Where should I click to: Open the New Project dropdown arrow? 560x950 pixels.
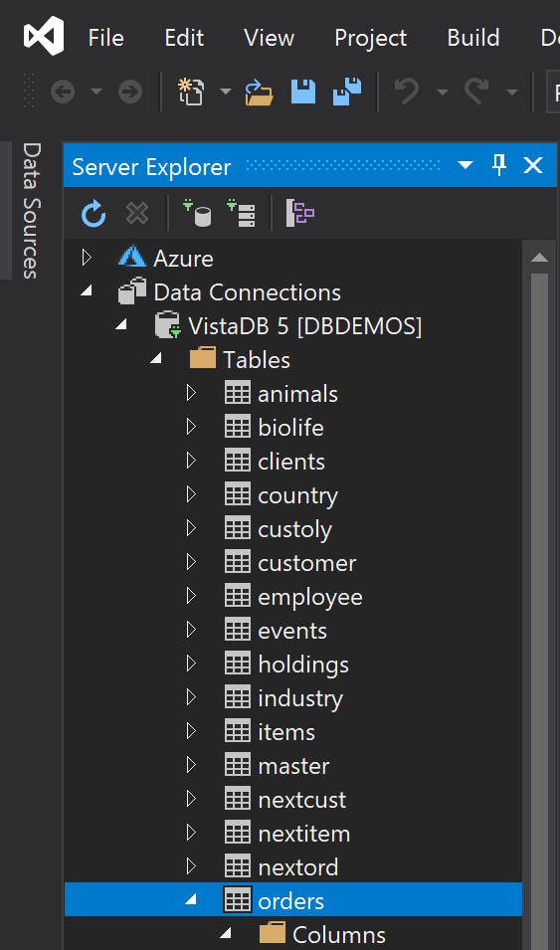(x=225, y=93)
